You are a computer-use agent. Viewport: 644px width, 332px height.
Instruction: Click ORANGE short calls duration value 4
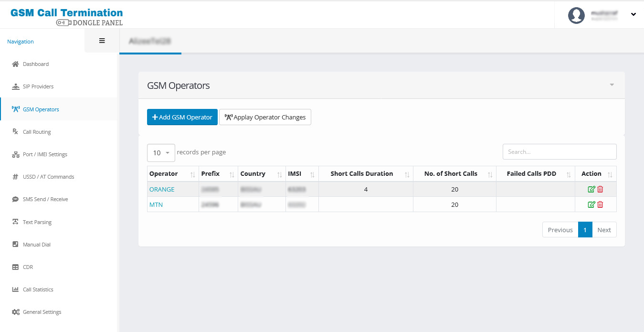(x=366, y=189)
